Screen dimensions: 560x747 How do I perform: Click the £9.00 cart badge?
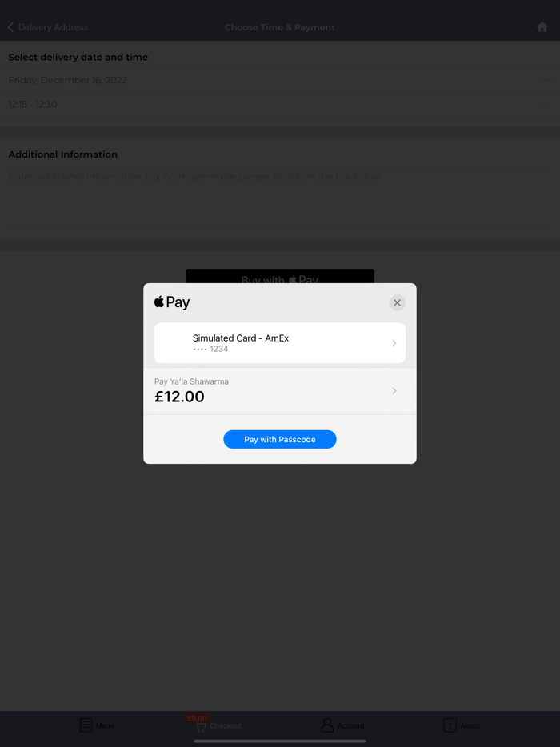point(197,718)
